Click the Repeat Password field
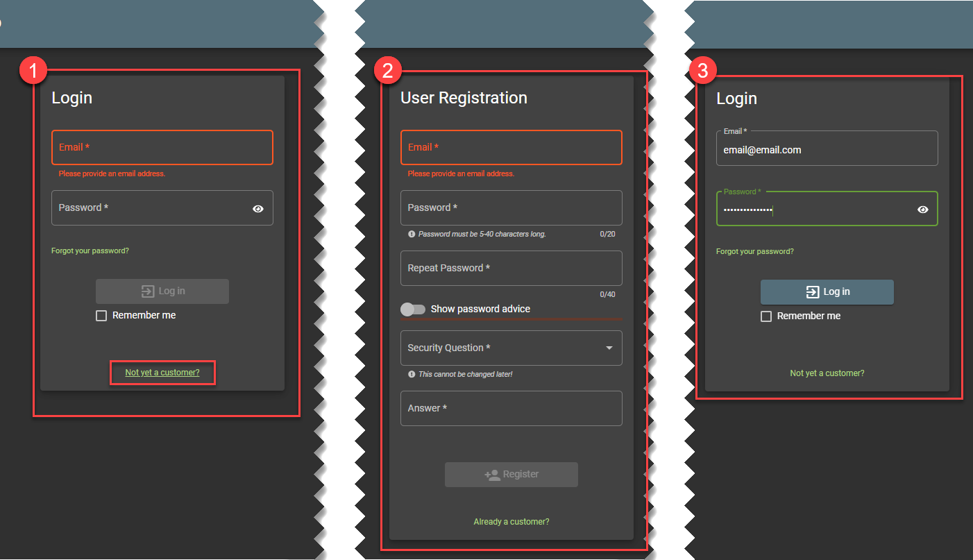 click(x=511, y=269)
